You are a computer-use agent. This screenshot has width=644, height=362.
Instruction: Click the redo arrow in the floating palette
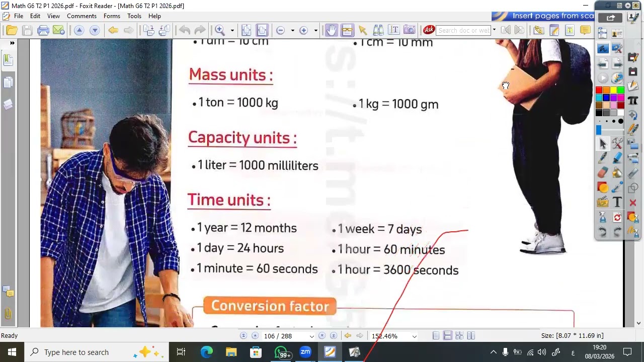coord(617,232)
